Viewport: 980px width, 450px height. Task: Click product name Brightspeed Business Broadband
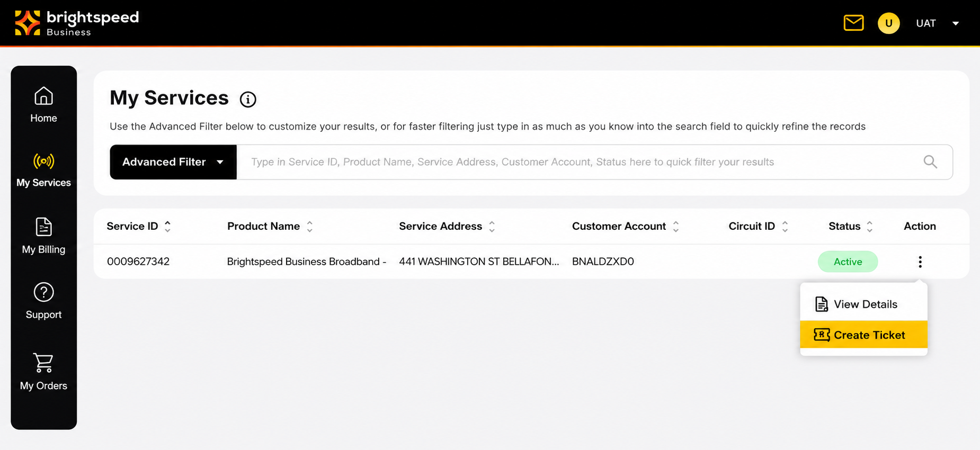[x=307, y=262]
